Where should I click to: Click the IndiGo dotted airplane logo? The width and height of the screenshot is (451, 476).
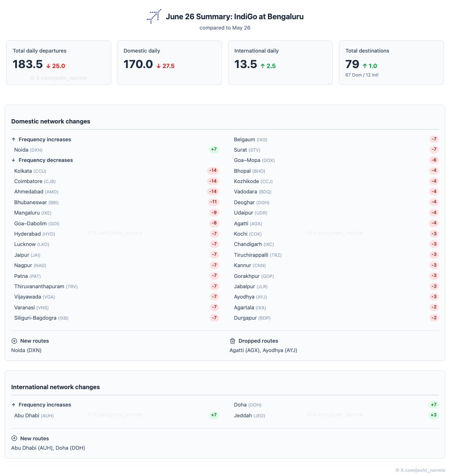click(x=154, y=16)
